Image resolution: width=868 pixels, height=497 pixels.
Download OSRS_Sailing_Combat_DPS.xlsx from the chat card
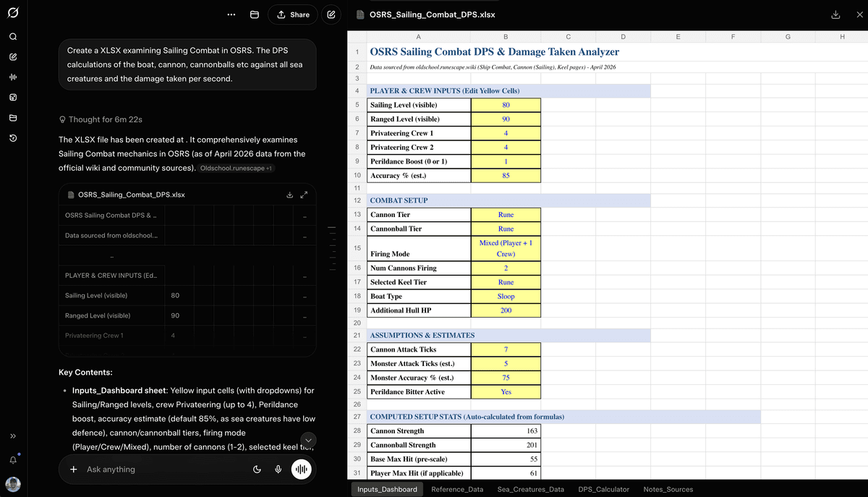289,195
